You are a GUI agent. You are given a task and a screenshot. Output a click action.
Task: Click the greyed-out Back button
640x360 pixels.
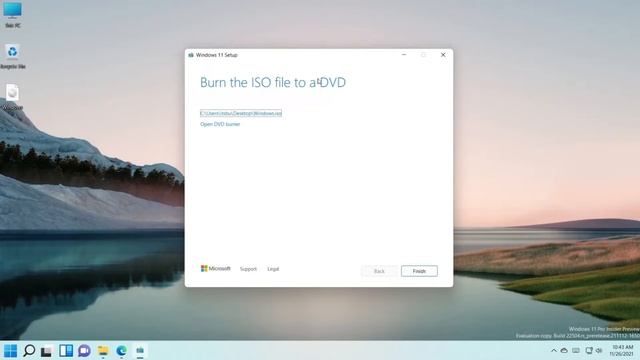click(x=379, y=271)
